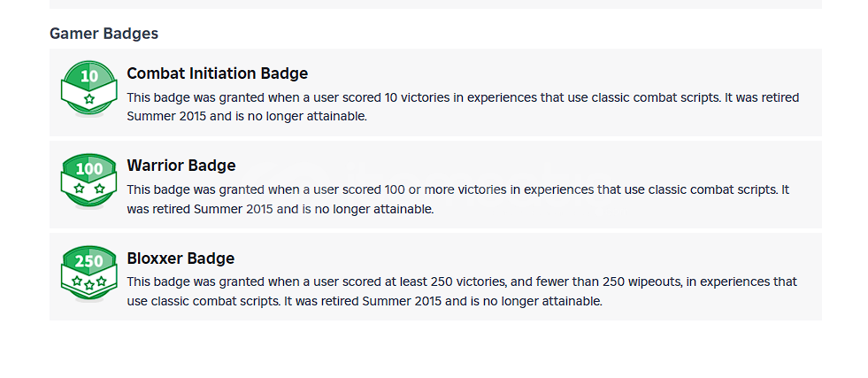Image resolution: width=868 pixels, height=378 pixels.
Task: Click the white panel above Gamer Badges
Action: (435, 4)
